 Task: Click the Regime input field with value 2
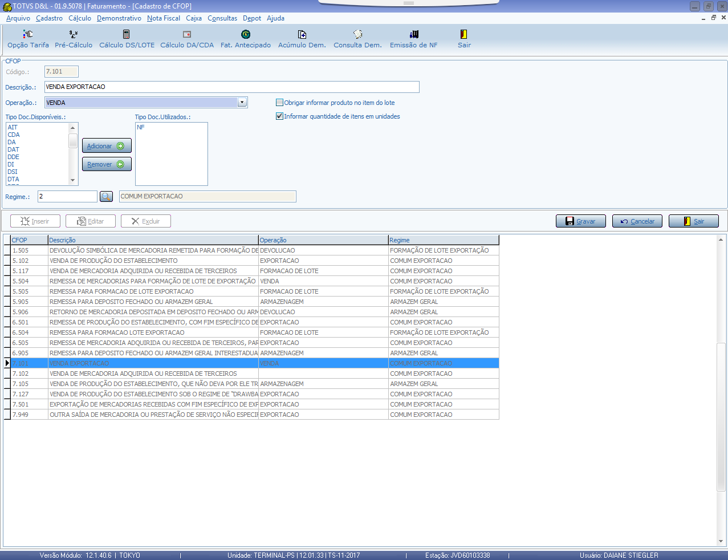point(67,196)
